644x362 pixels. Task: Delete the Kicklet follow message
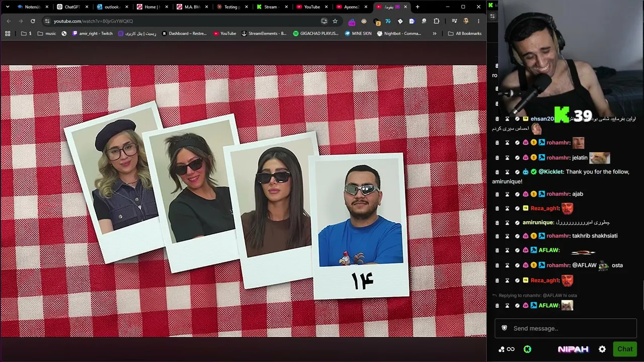[x=497, y=172]
